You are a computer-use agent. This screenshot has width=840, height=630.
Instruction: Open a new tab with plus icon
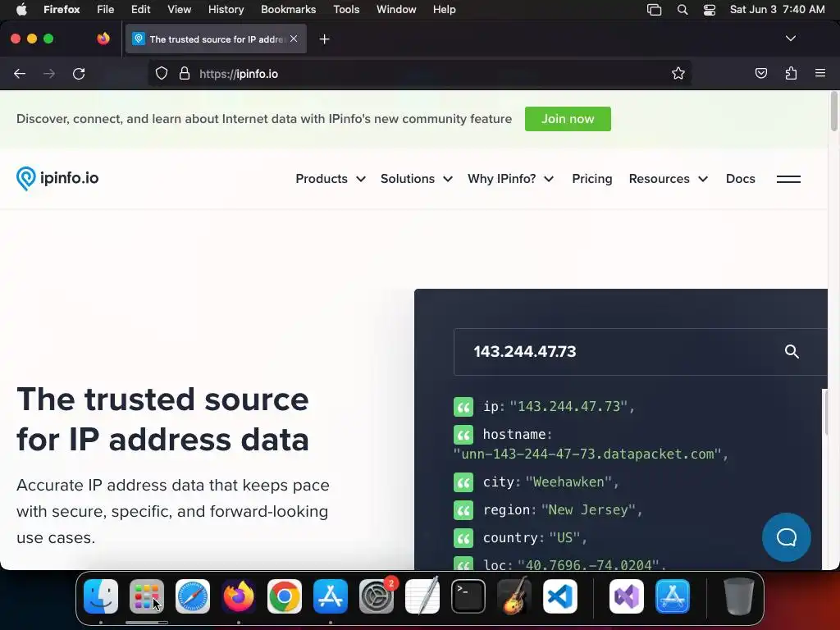[x=324, y=39]
